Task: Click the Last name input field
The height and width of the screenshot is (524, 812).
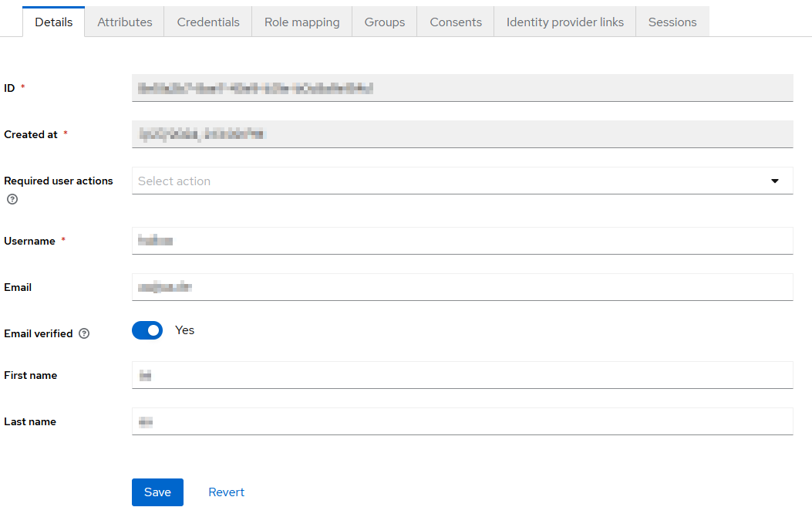Action: click(x=463, y=421)
